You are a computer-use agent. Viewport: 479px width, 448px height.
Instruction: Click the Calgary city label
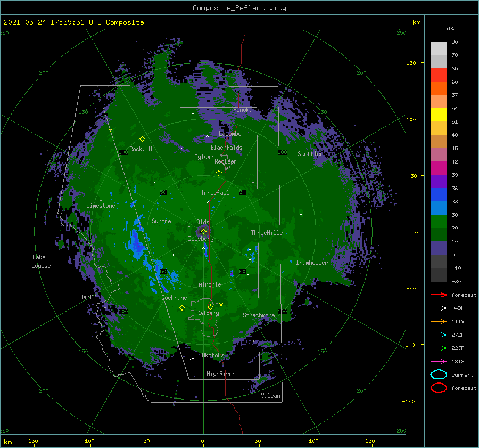(208, 313)
